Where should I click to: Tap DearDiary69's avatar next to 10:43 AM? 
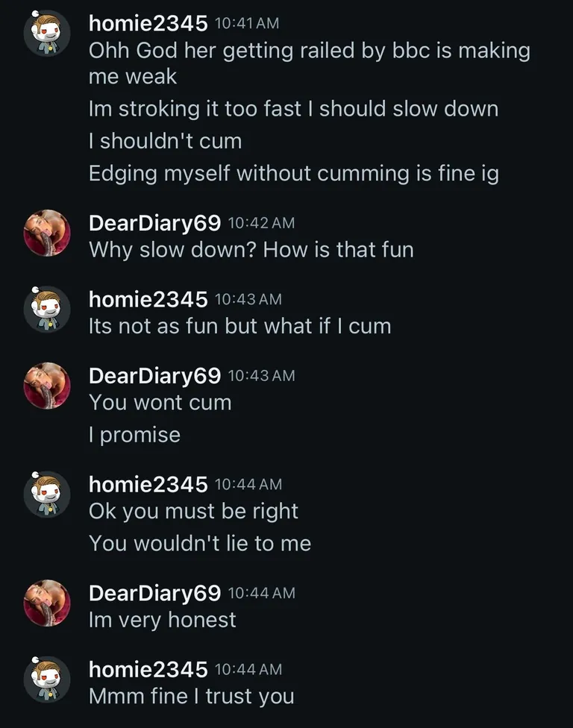pyautogui.click(x=47, y=385)
